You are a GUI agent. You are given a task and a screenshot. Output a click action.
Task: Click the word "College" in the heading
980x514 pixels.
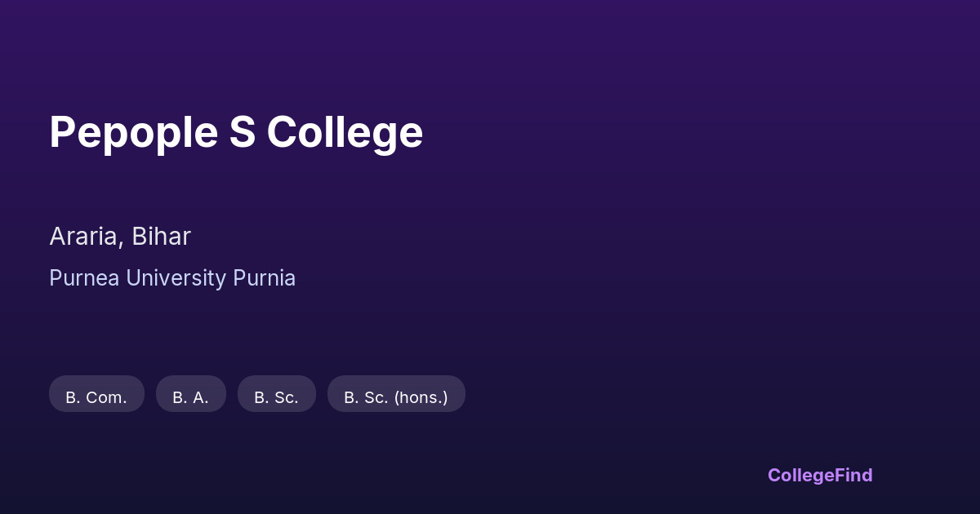pos(345,132)
